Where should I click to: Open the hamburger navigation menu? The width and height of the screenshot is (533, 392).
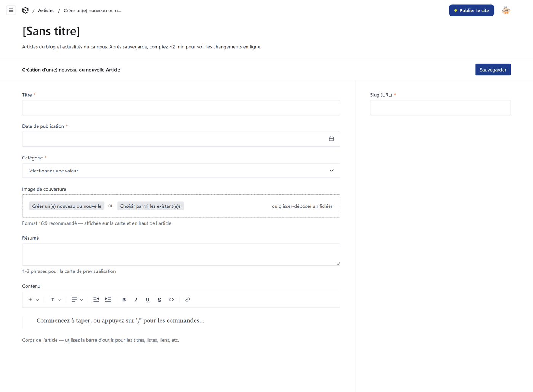click(11, 10)
